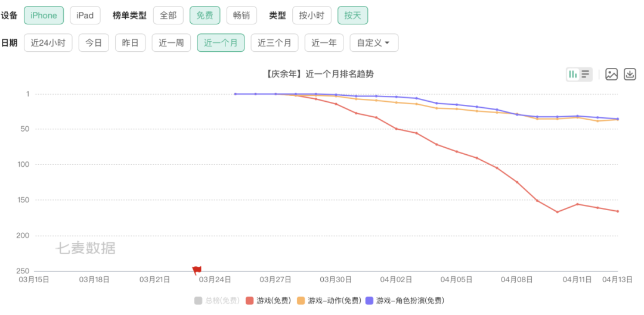Choose 按小时 granularity
The height and width of the screenshot is (315, 644).
pos(311,15)
